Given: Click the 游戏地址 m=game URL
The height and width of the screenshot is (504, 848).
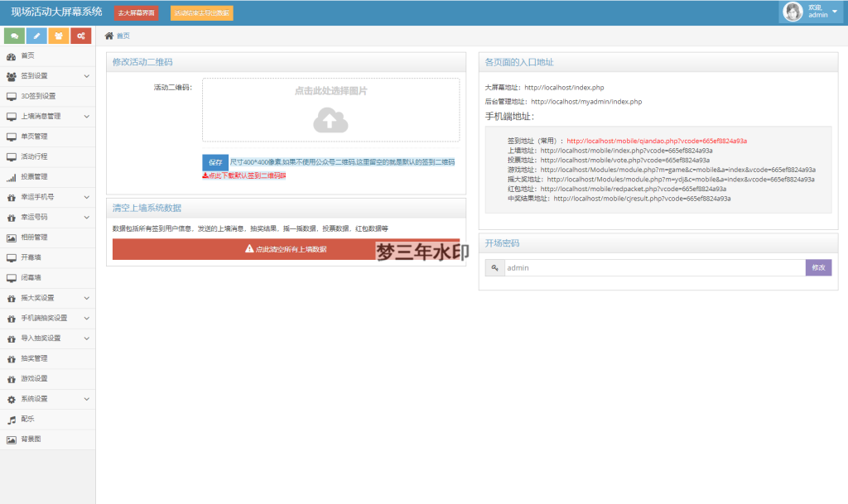Looking at the screenshot, I should pyautogui.click(x=677, y=170).
